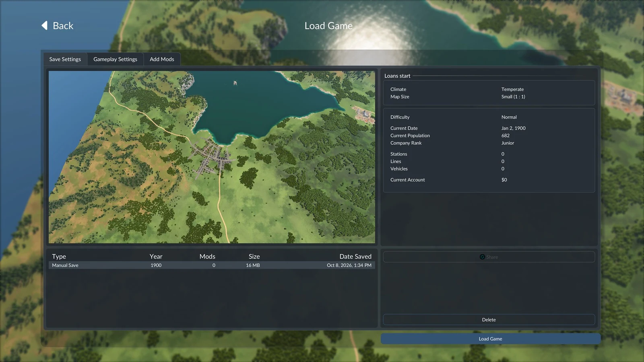Click the Jan 2, 1900 date value
This screenshot has height=362, width=644.
[513, 128]
